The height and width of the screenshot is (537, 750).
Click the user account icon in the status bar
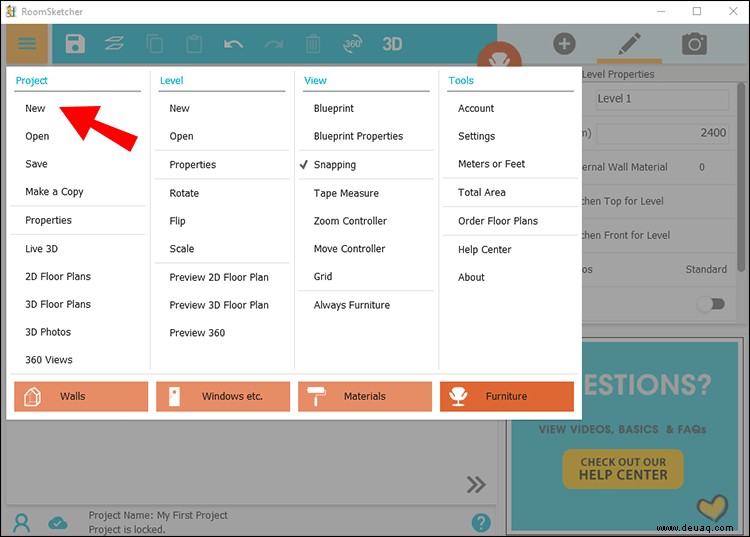[22, 523]
